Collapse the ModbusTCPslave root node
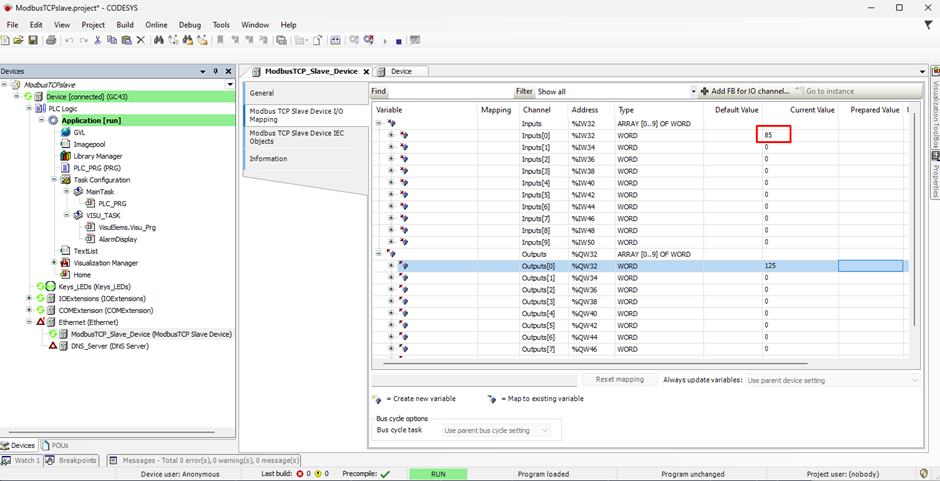This screenshot has height=481, width=940. point(5,85)
